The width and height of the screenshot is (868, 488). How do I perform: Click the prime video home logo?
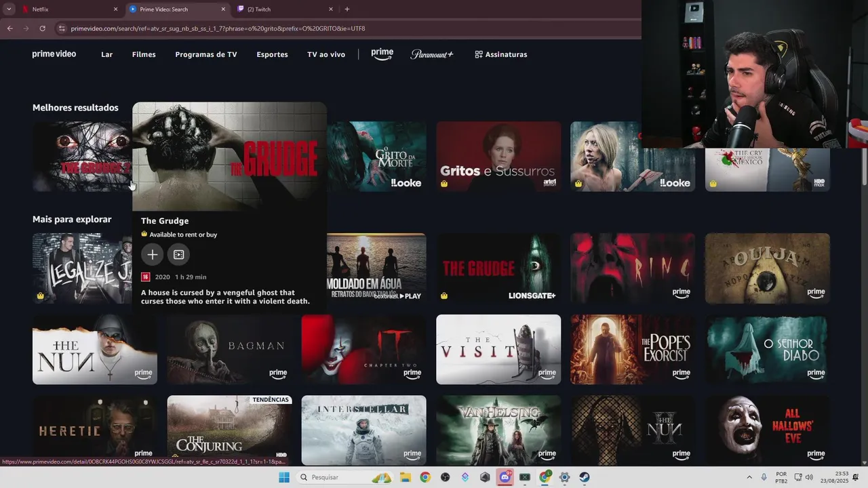coord(54,54)
